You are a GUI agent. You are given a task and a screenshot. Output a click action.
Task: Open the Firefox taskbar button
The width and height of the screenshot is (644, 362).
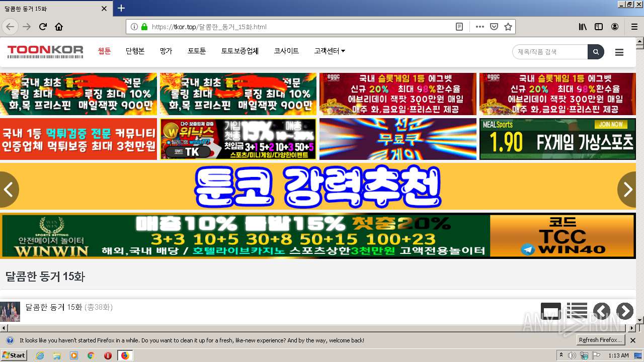[x=125, y=355]
